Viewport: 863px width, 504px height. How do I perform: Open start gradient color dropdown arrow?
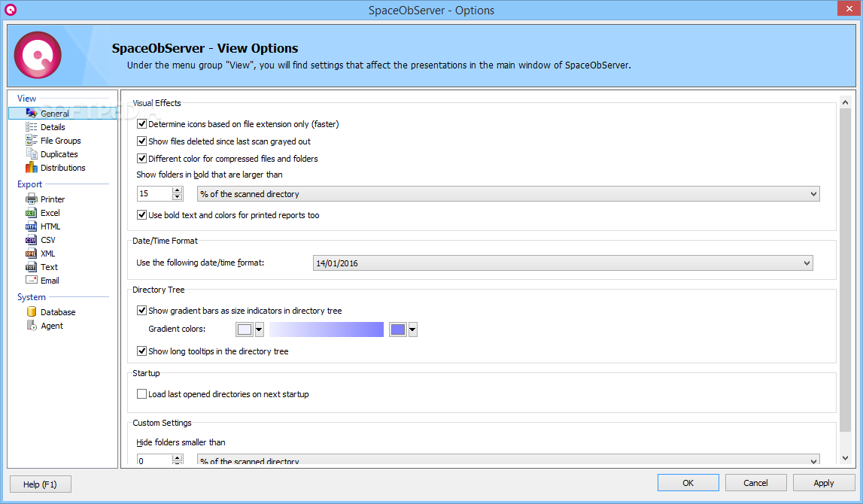click(259, 329)
